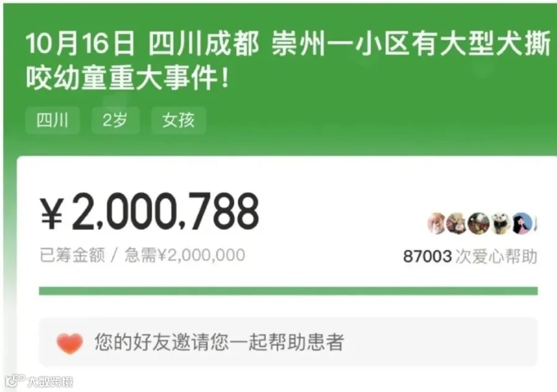557x392 pixels.
Task: Click the 大数跨境 watermark text
Action: [51, 381]
